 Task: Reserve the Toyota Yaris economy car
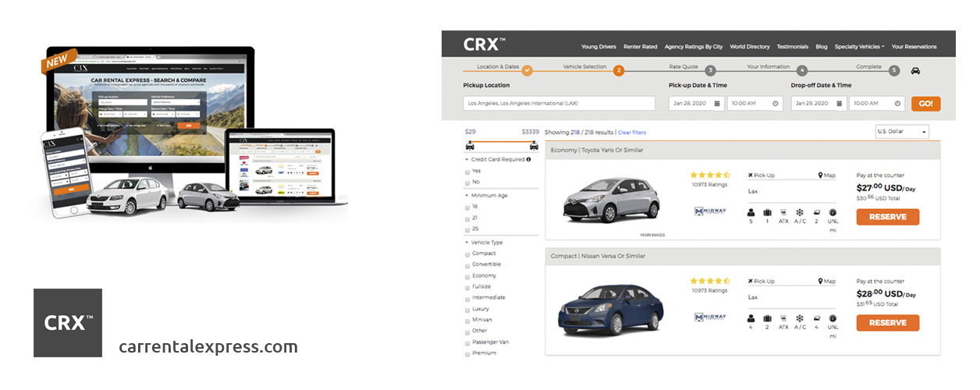888,217
